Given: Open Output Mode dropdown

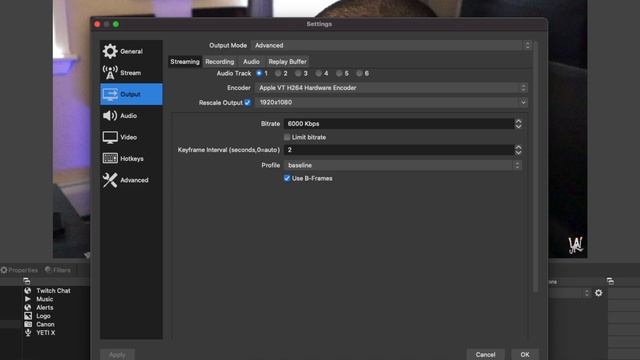Looking at the screenshot, I should click(x=391, y=45).
